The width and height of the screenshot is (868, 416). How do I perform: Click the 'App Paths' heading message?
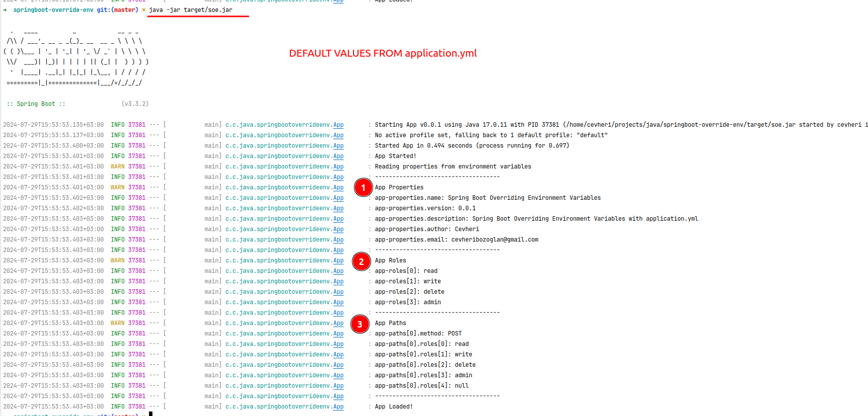point(390,323)
